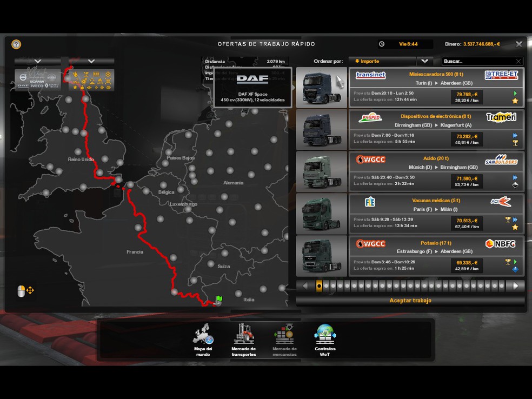The height and width of the screenshot is (399, 532).
Task: Click the Francia label on map
Action: [135, 252]
